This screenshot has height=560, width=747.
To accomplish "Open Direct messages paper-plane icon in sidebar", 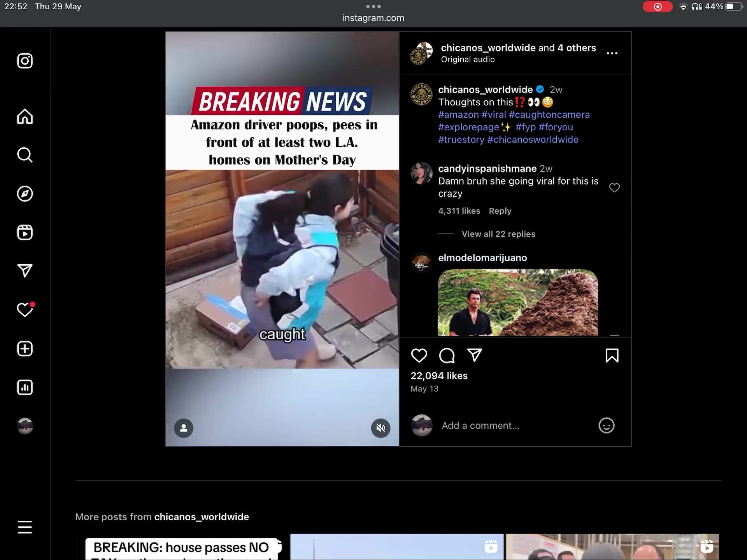I will point(25,271).
